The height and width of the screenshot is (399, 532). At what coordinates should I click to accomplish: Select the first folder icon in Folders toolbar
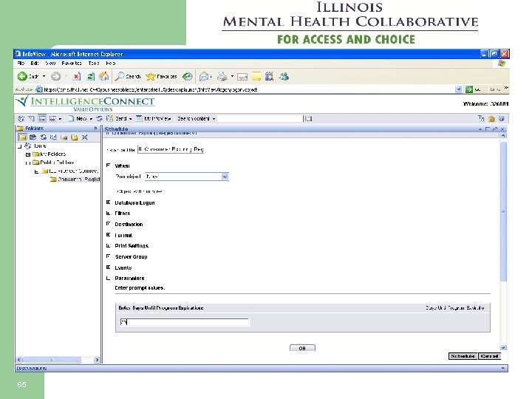tap(22, 137)
